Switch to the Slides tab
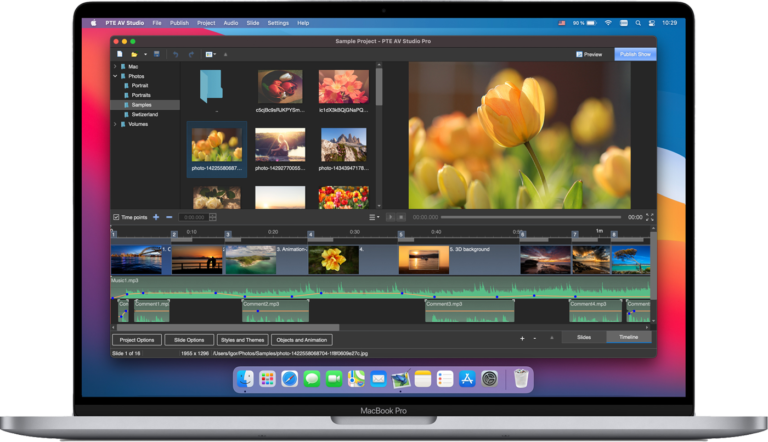Image resolution: width=768 pixels, height=442 pixels. click(x=584, y=337)
